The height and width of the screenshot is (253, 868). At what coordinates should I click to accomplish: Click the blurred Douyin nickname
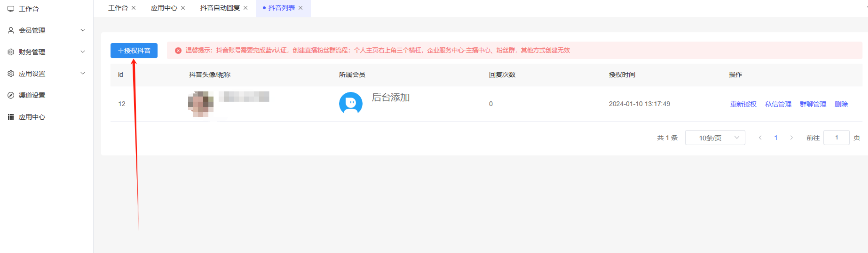click(244, 97)
